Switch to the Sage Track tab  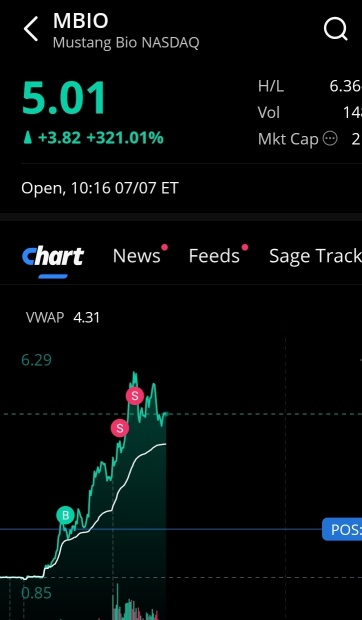tap(315, 256)
